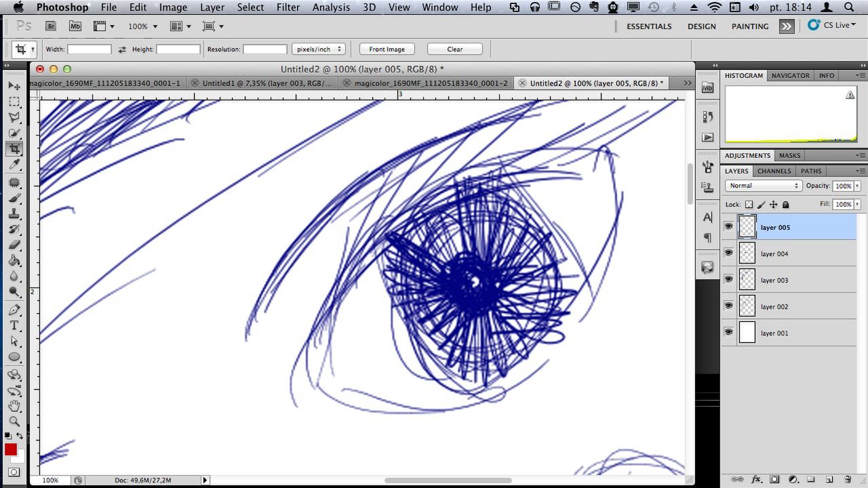Open the Filter menu

(x=288, y=7)
